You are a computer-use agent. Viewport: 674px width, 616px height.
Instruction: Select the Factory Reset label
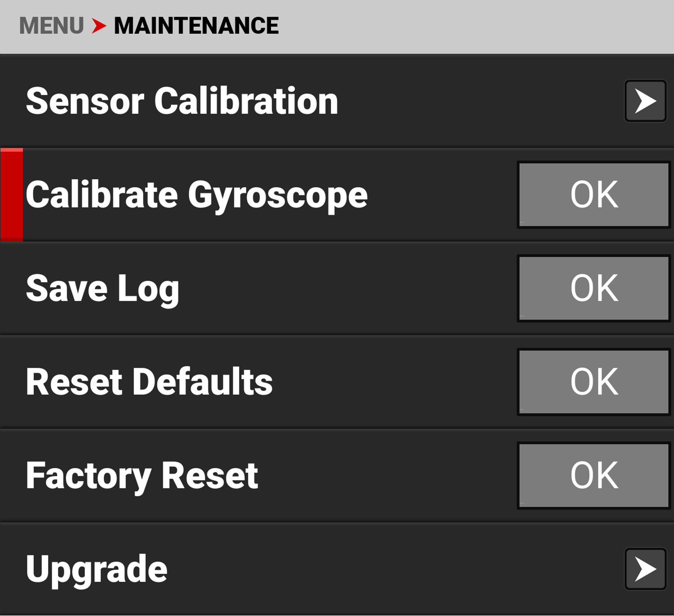click(142, 475)
